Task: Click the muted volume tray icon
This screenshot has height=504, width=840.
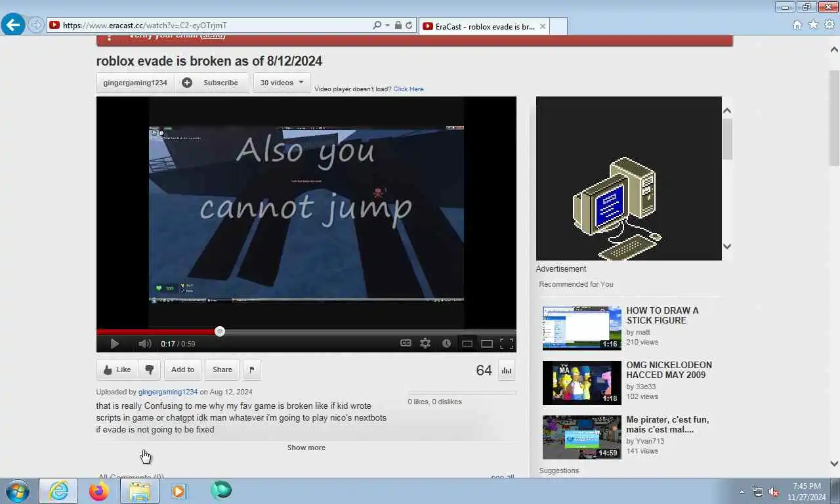Action: [x=774, y=492]
